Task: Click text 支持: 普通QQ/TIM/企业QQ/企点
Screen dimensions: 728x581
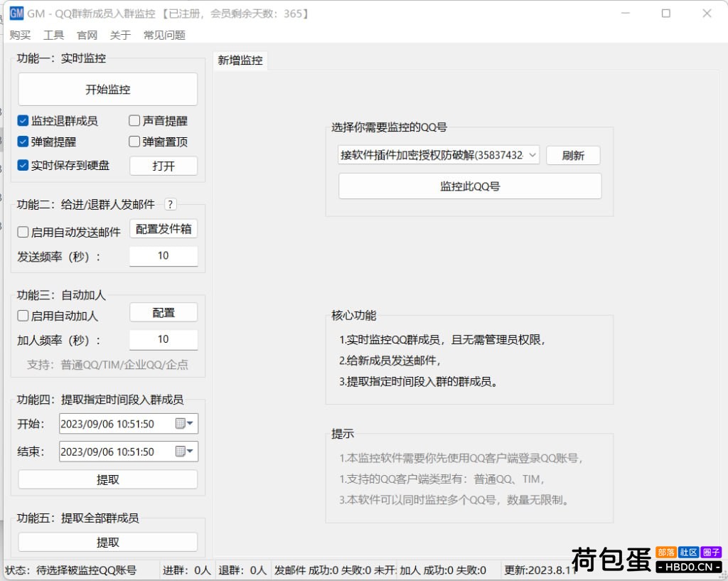Action: tap(108, 365)
